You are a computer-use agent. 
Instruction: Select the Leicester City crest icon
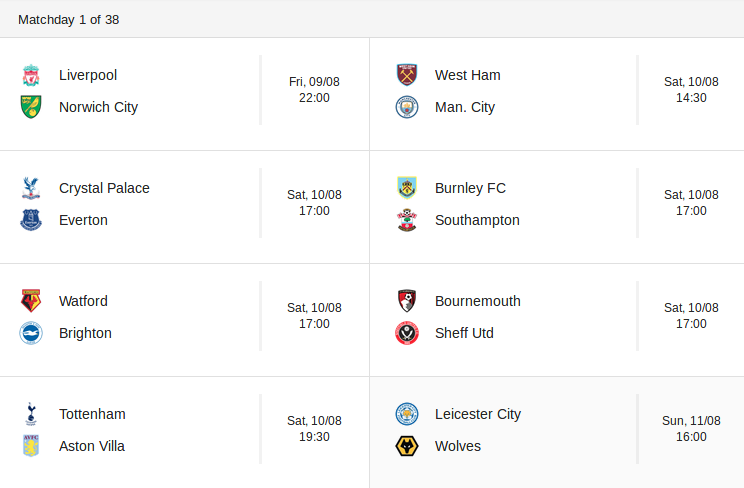(407, 414)
